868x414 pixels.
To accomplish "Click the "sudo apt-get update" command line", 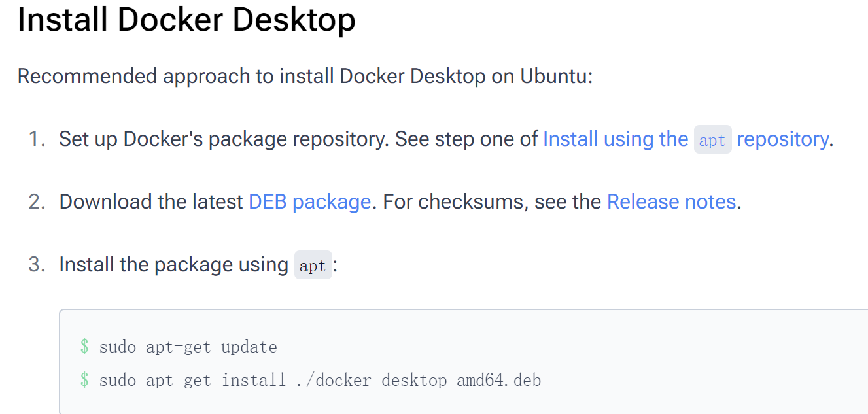I will (188, 347).
